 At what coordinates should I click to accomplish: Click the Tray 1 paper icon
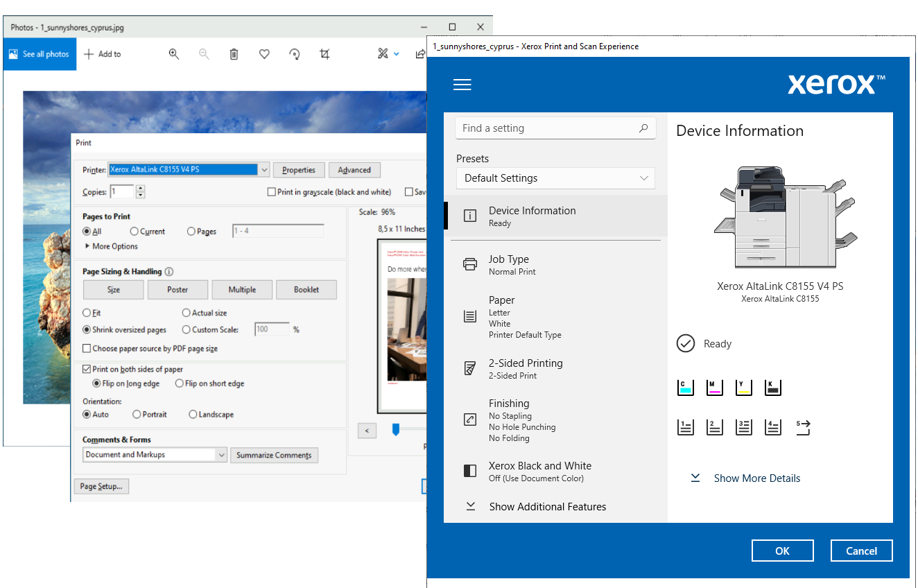(x=686, y=427)
